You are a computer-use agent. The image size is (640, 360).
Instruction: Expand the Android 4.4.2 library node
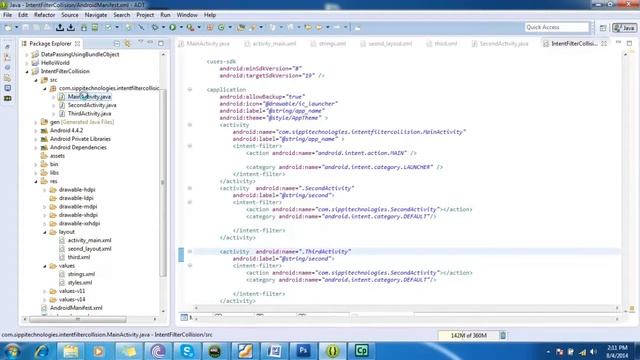click(x=36, y=131)
